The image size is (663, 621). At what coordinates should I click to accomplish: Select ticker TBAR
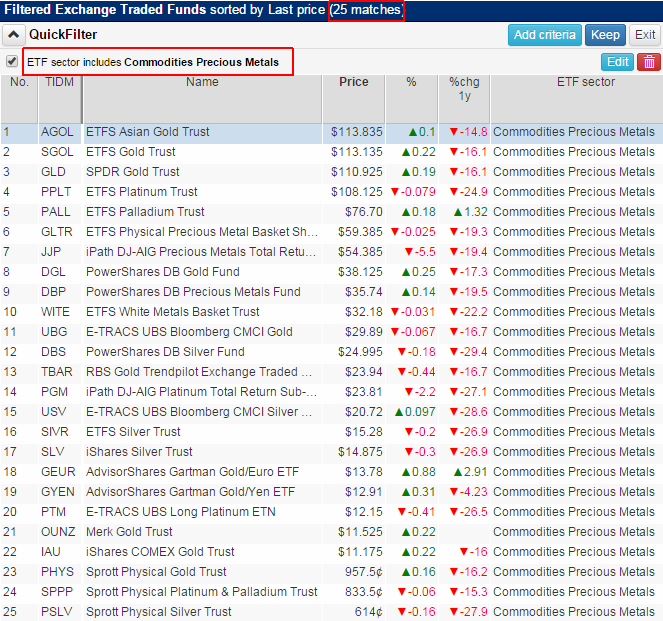coord(57,372)
